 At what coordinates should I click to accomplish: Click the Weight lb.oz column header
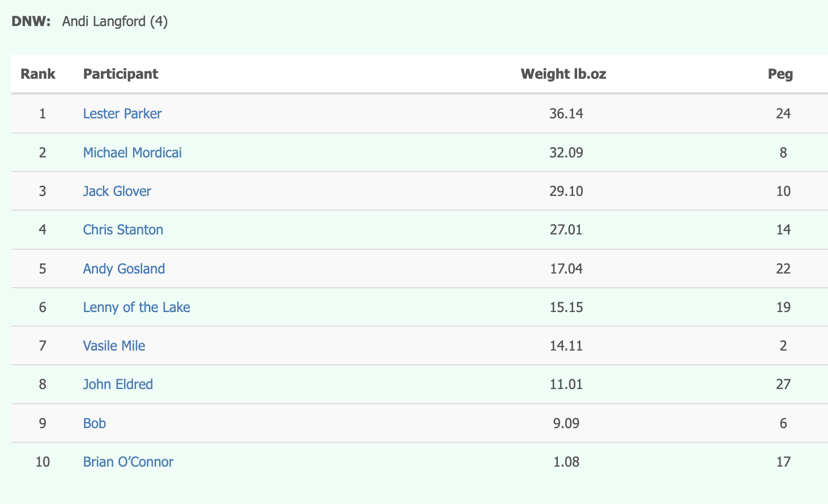coord(564,74)
